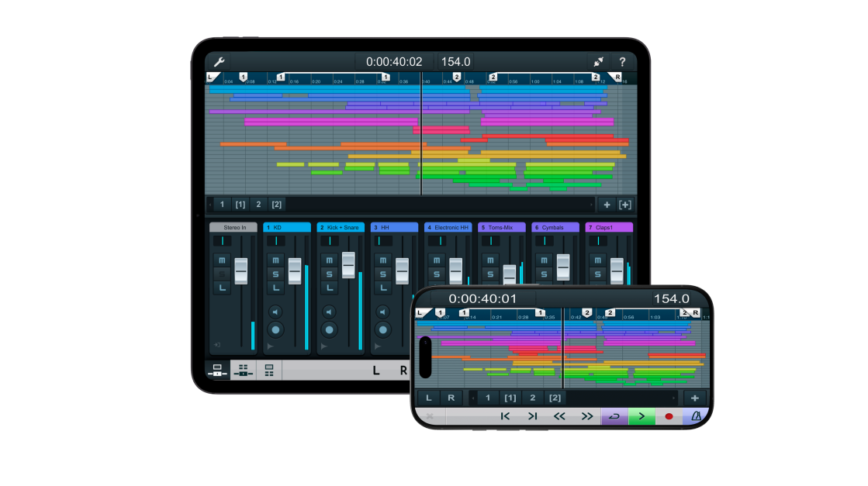Arm record on the KD channel
868x486 pixels.
point(275,329)
